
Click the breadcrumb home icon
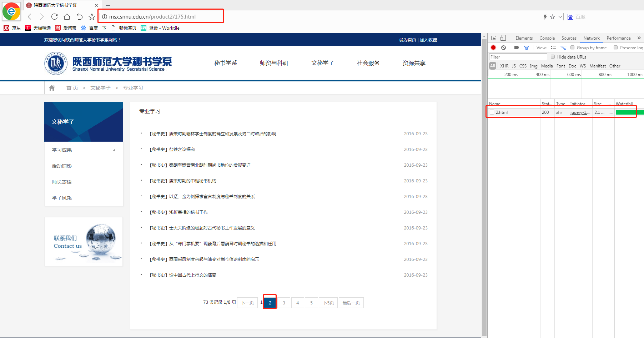(x=52, y=88)
